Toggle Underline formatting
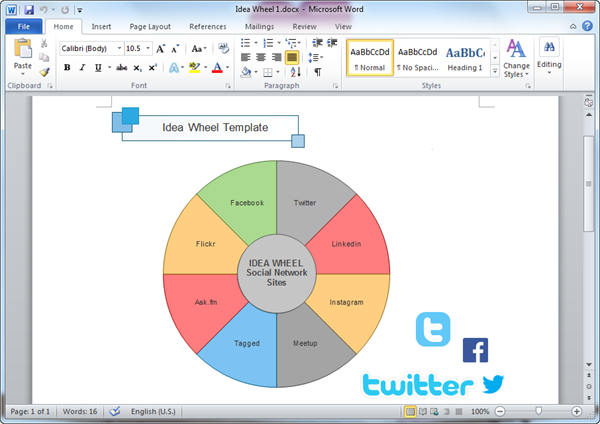The image size is (600, 424). click(98, 68)
